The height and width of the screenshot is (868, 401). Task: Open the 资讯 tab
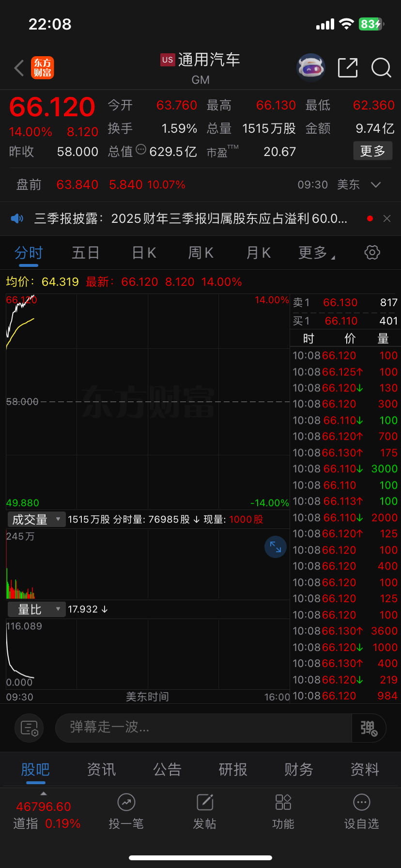coord(101,769)
